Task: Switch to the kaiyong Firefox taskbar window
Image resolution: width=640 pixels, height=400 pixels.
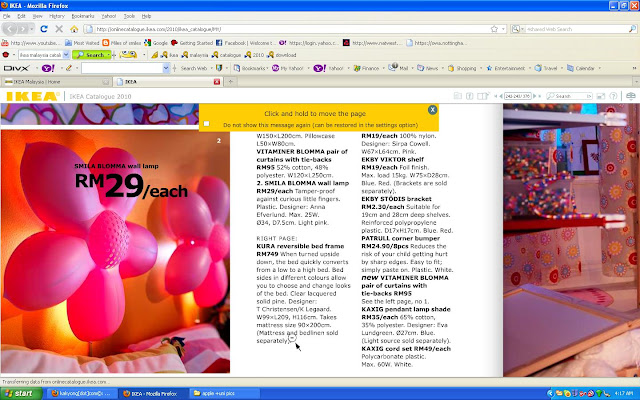Action: 82,393
